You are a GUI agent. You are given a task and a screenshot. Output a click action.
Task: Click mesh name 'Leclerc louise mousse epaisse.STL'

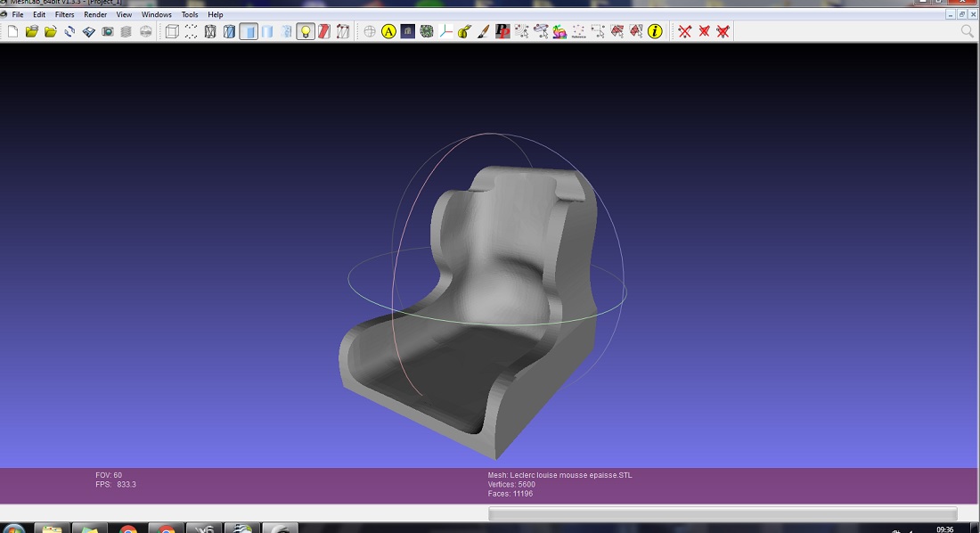pos(559,475)
